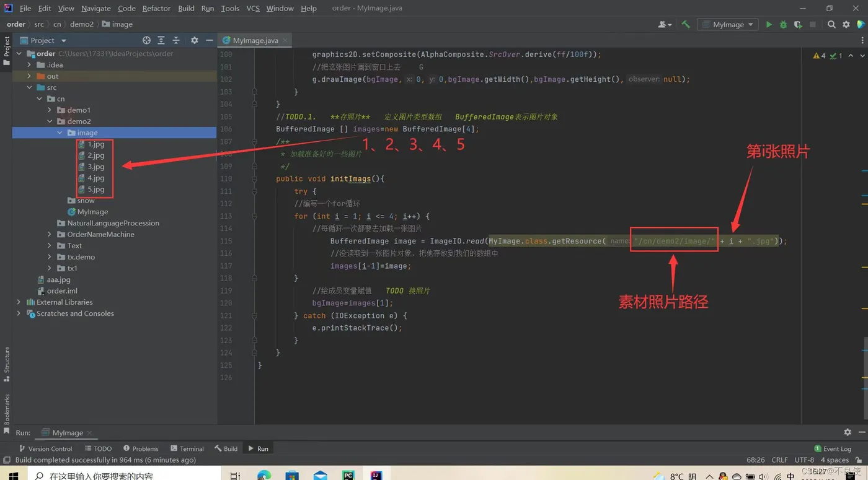Start debugging with the bug icon
The height and width of the screenshot is (480, 868).
click(783, 24)
